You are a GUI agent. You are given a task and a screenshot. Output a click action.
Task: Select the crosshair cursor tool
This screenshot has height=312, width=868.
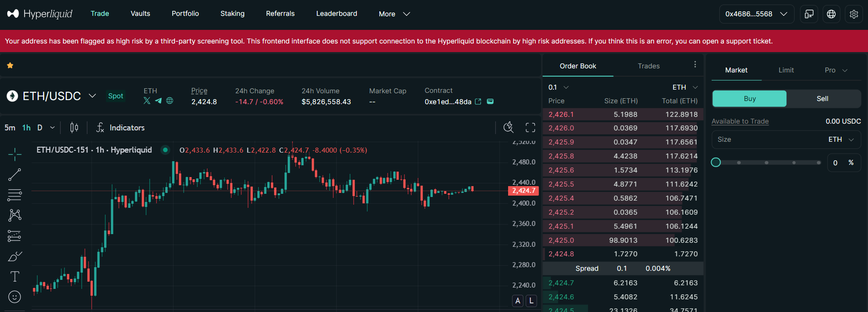point(15,154)
